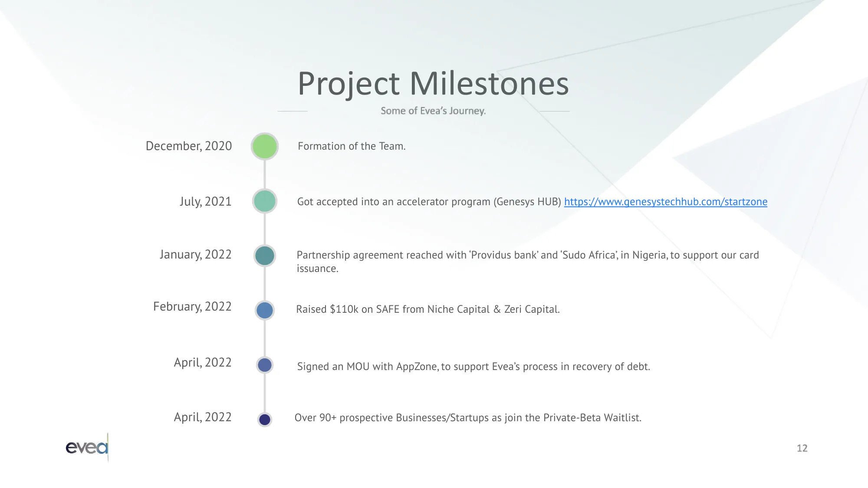Click the "Signed an MOU with AppZone" text
The width and height of the screenshot is (868, 488).
click(x=473, y=367)
